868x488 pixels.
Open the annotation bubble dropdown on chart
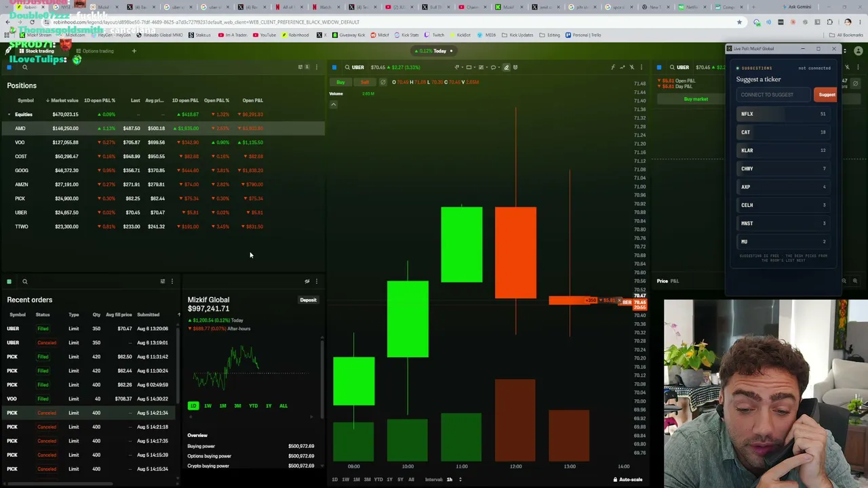click(495, 67)
